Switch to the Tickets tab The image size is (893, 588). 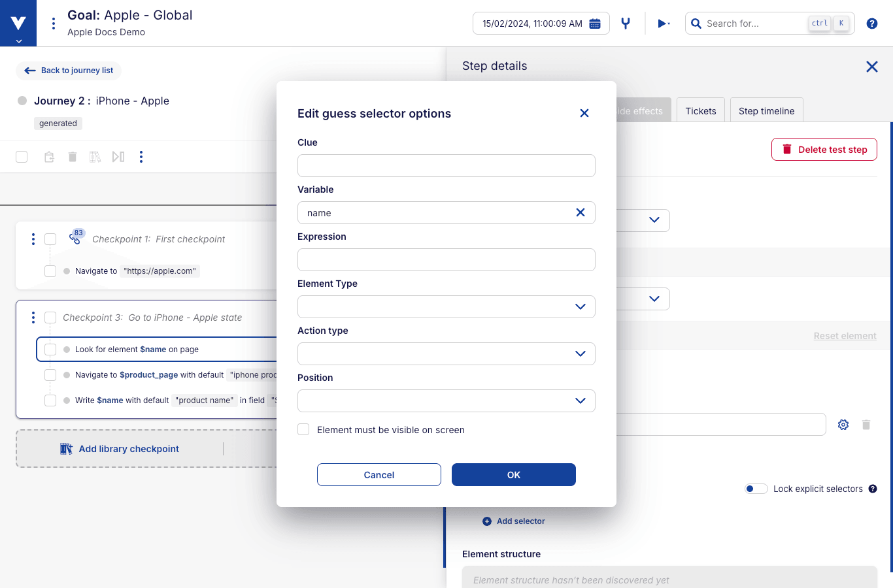[700, 110]
